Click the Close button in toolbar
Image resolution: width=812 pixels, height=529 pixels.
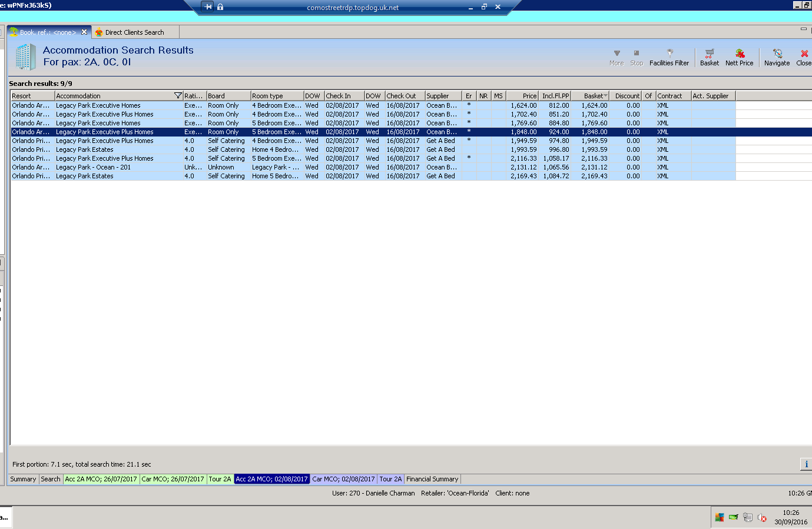pos(804,57)
